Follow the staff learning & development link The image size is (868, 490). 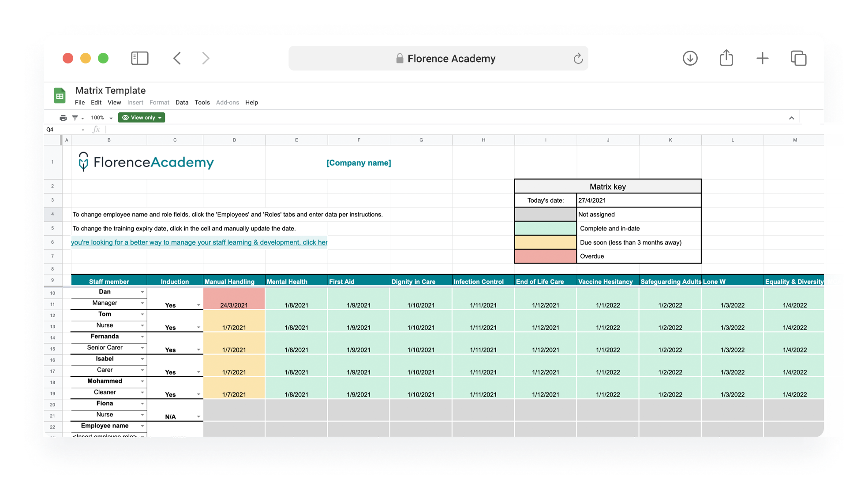point(199,242)
